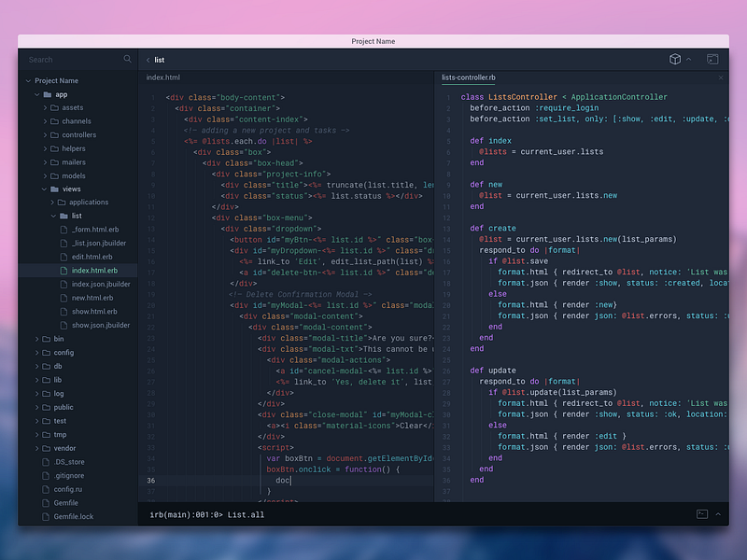Expand the terminal panel with chevron

(x=718, y=514)
